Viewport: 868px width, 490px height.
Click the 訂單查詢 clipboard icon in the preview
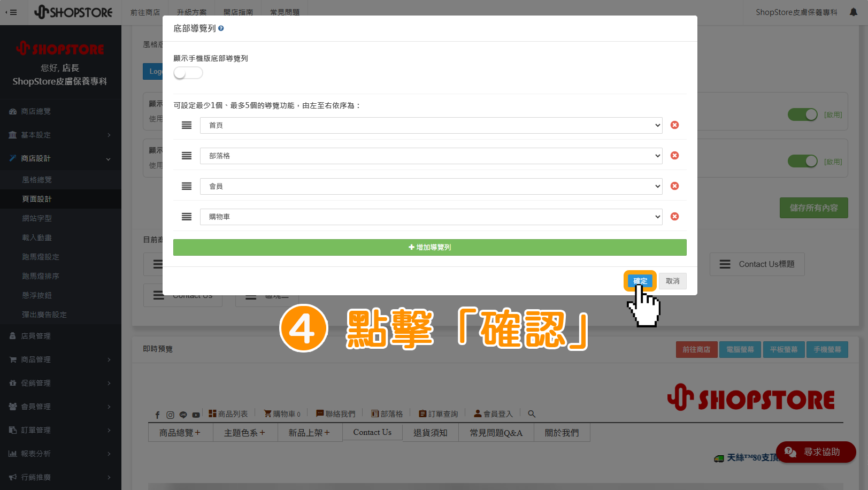[423, 414]
